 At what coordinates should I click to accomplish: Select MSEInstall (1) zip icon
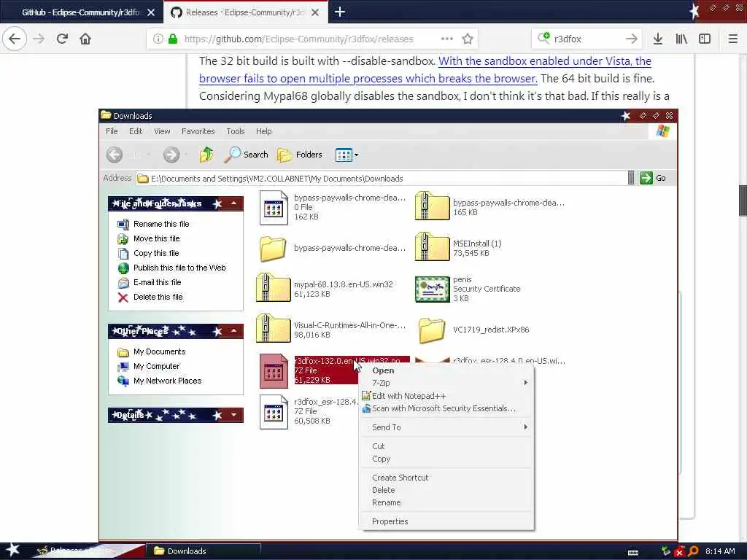coord(432,246)
